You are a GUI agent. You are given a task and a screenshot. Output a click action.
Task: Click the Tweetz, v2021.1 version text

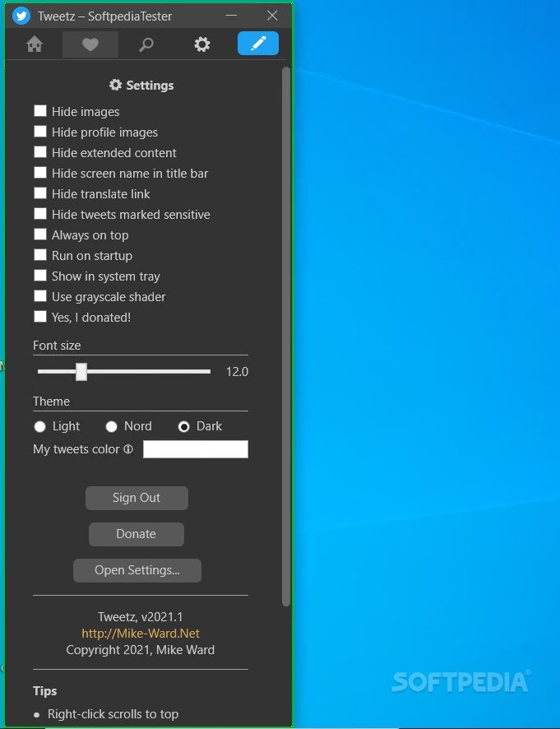pyautogui.click(x=141, y=617)
